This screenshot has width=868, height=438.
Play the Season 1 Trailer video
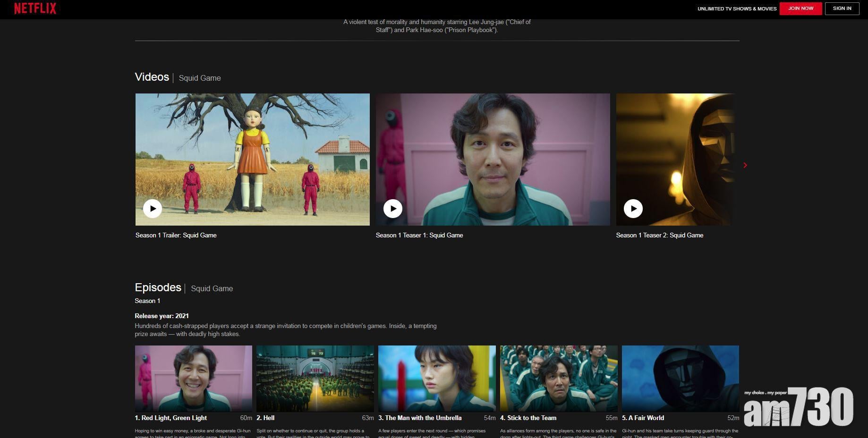pos(153,209)
